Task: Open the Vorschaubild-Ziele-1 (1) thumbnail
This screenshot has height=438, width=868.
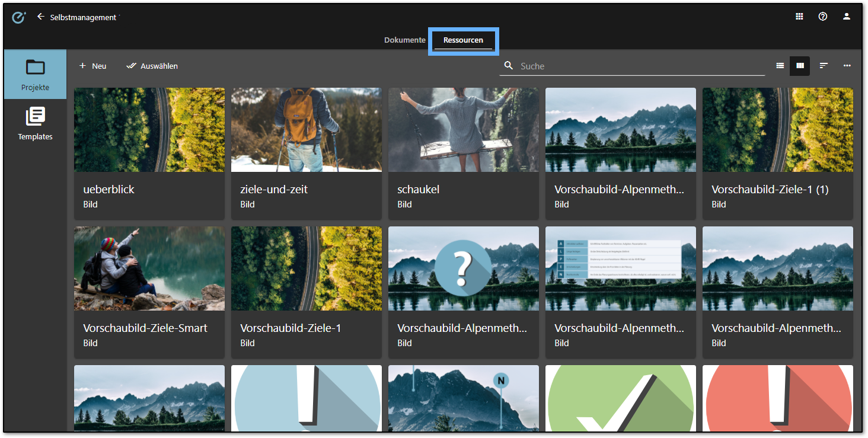Action: coord(778,130)
